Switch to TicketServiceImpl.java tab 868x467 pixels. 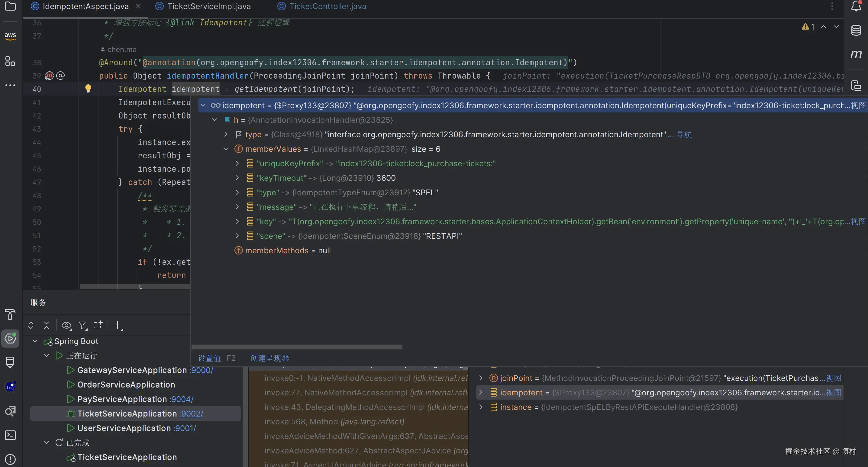point(208,6)
